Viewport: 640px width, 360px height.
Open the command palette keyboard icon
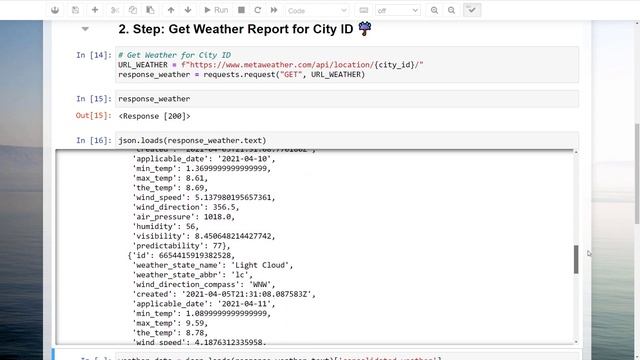point(363,10)
